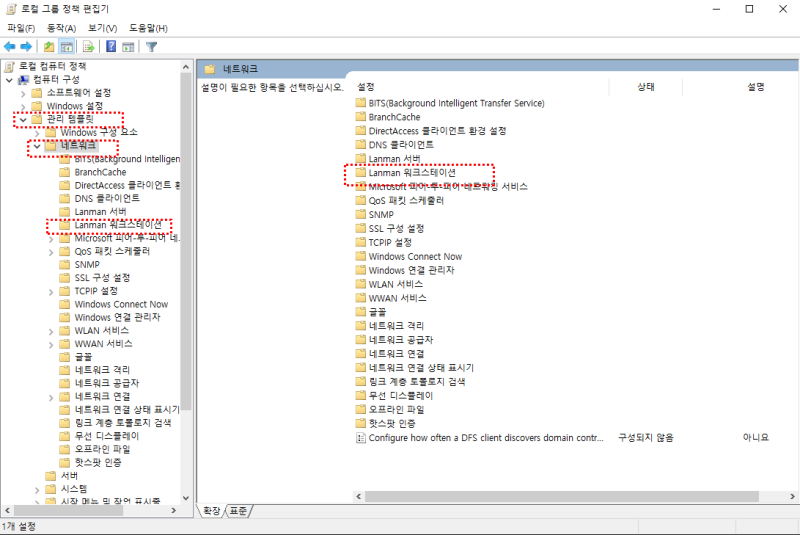Click the Forward arrow toolbar icon
The width and height of the screenshot is (800, 535).
(26, 47)
